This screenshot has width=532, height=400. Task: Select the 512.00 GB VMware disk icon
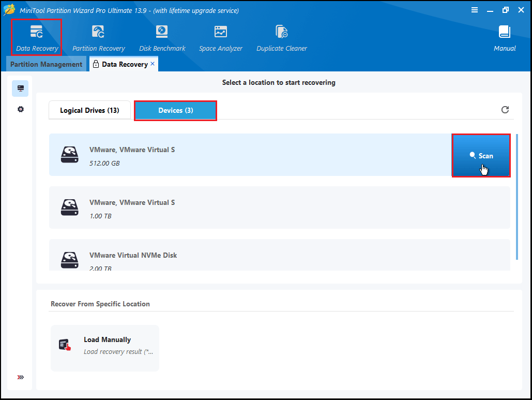tap(70, 155)
